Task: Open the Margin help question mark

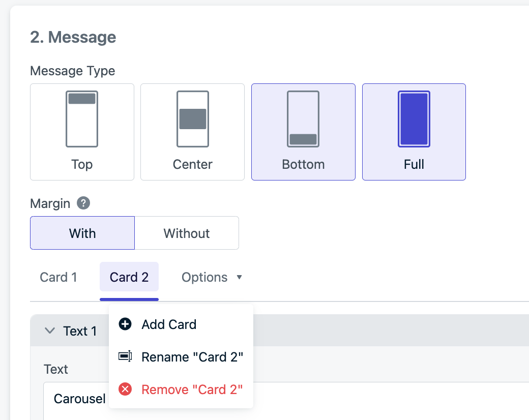Action: pos(83,203)
